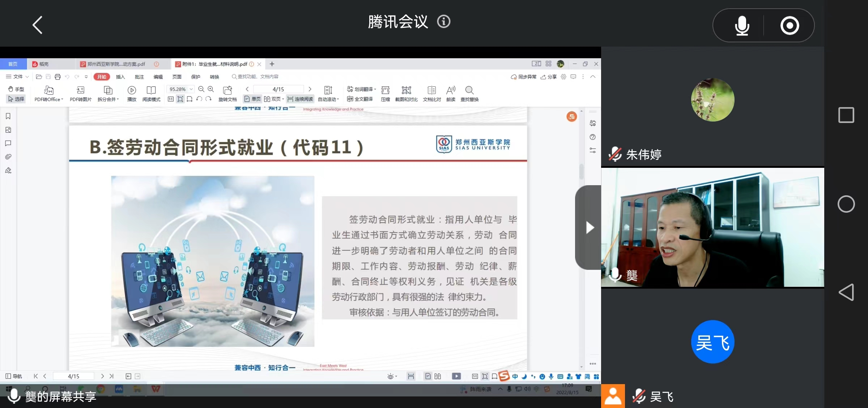The width and height of the screenshot is (868, 408).
Task: Open the 页面 ribbon tab
Action: click(177, 77)
